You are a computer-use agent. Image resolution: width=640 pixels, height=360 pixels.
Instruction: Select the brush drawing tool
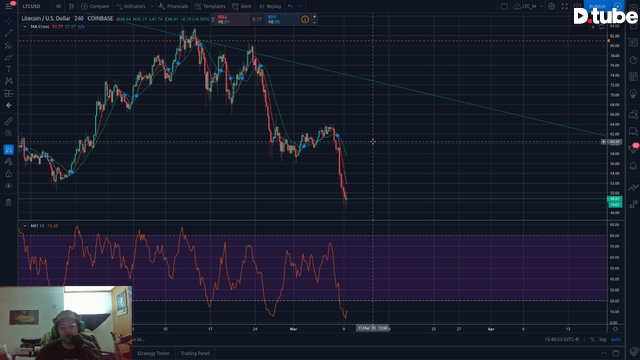[x=9, y=57]
